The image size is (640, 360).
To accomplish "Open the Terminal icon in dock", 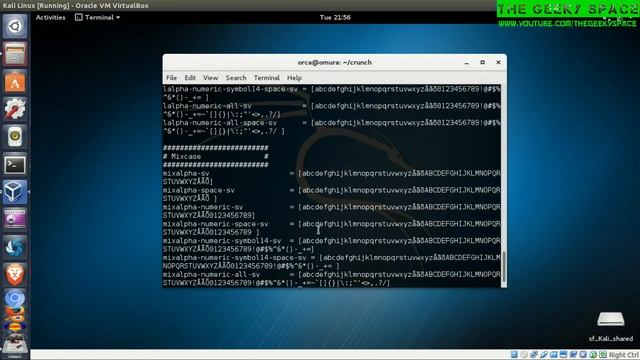I will pos(15,164).
